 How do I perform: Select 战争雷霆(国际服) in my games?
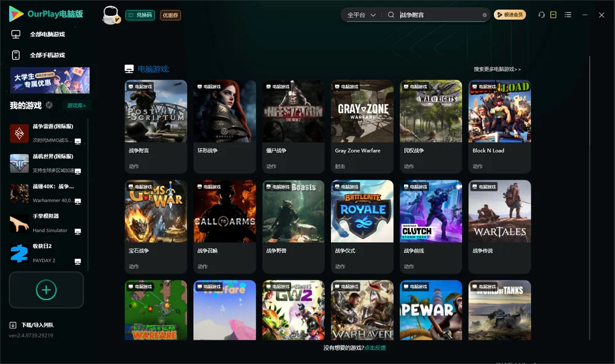47,134
